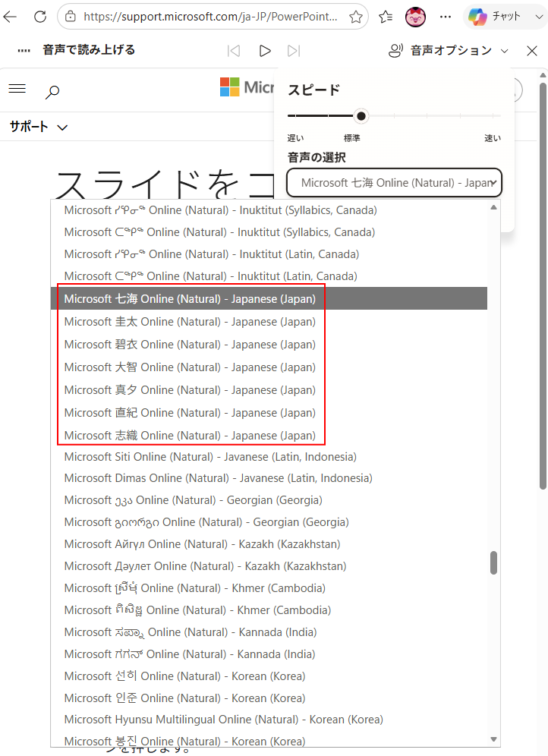The height and width of the screenshot is (756, 548).
Task: Pick Microsoft 真夕 Japanese voice
Action: coord(269,389)
